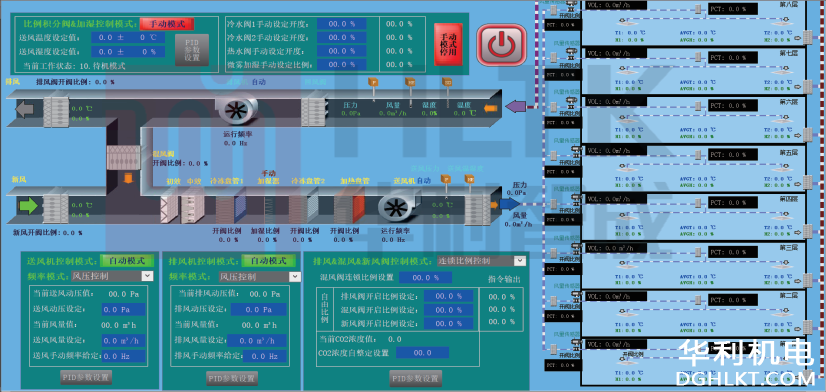This screenshot has width=826, height=392.
Task: Click the red power button icon
Action: 501,45
